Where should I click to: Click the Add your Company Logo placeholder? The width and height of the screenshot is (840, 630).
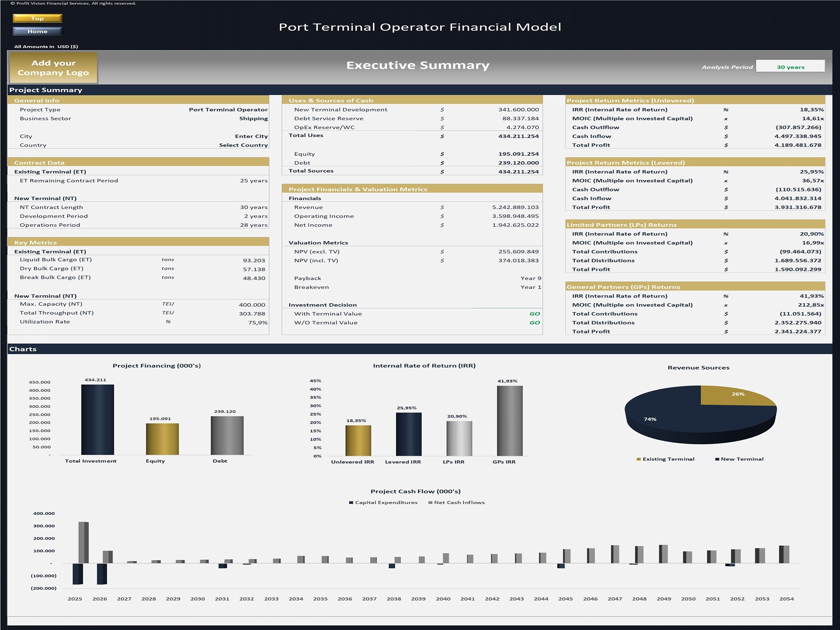tap(53, 67)
